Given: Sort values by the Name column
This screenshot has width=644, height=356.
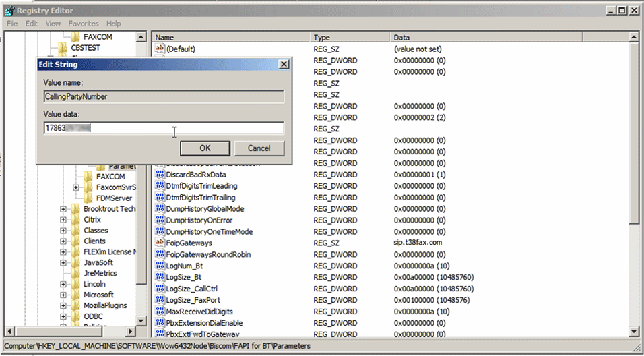Looking at the screenshot, I should (230, 37).
